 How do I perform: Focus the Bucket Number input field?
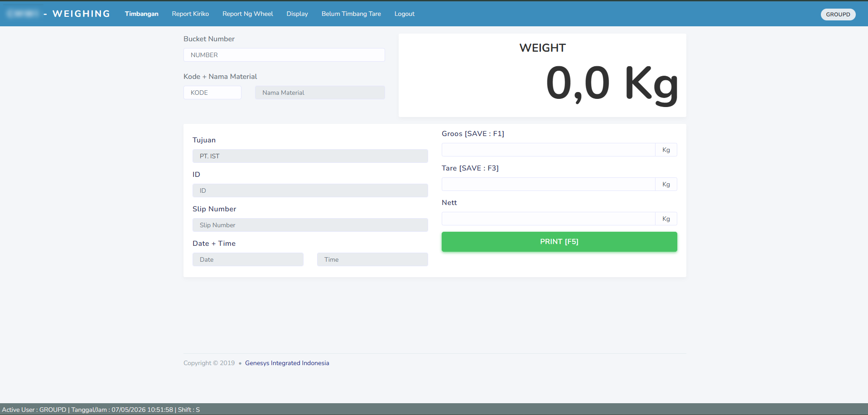point(284,55)
